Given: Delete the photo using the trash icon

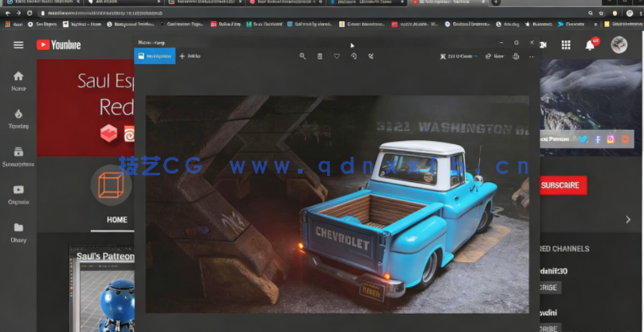Looking at the screenshot, I should coord(320,56).
